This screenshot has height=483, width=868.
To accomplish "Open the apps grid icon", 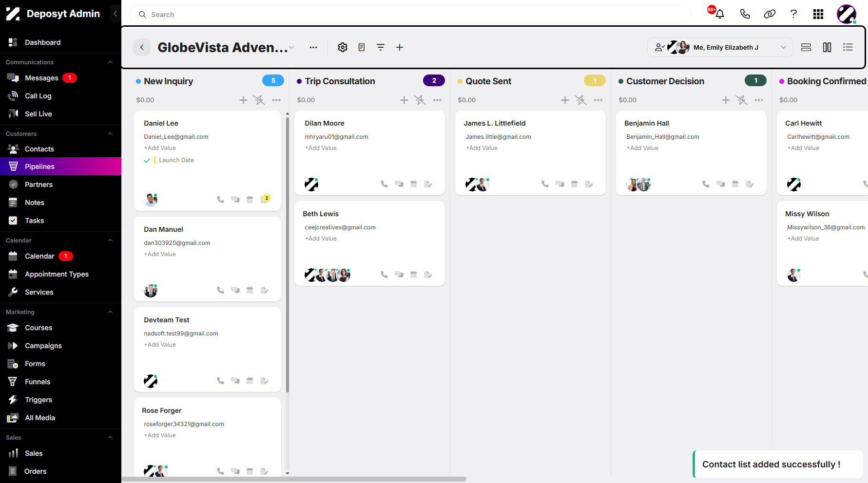I will point(818,14).
